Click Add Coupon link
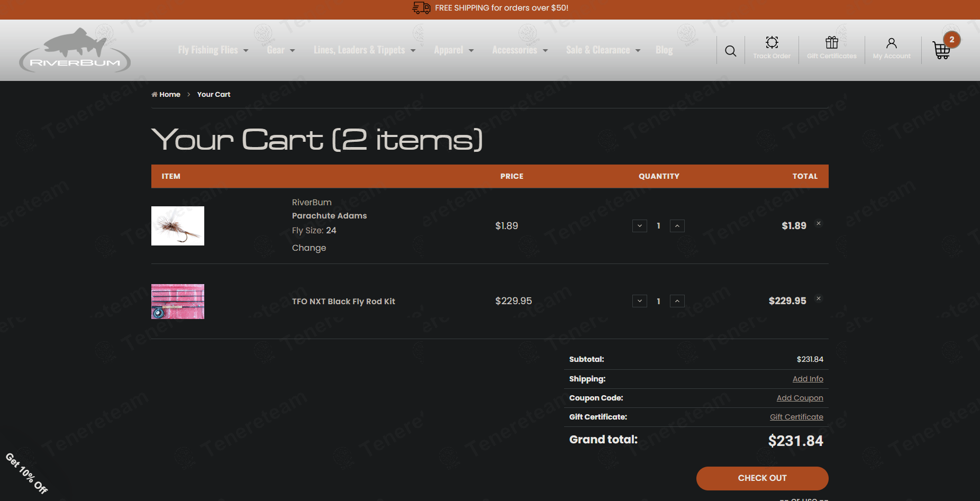This screenshot has height=501, width=980. 800,398
